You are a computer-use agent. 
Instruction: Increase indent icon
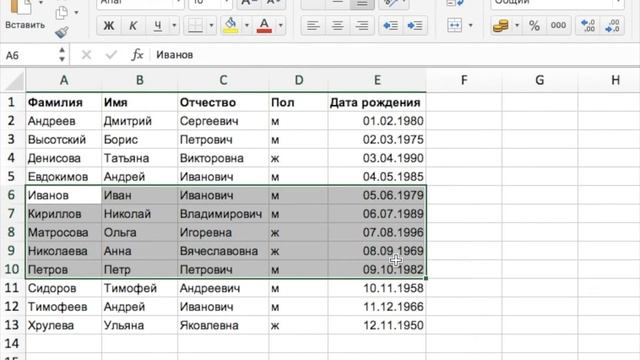tap(415, 25)
